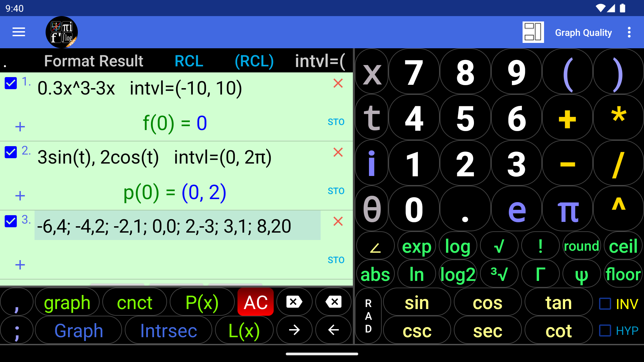Backspace one character with left-pointing delete key
The height and width of the screenshot is (362, 644).
333,302
